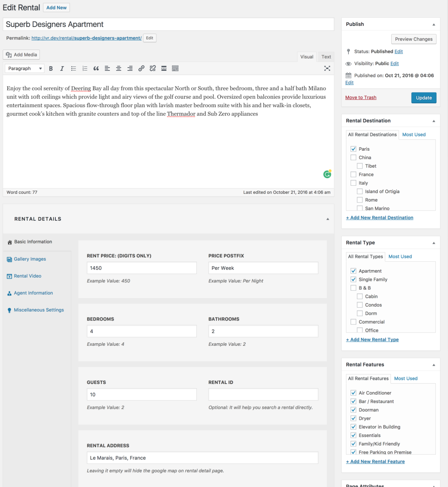This screenshot has width=448, height=487.
Task: Insert Read More tag
Action: point(164,69)
